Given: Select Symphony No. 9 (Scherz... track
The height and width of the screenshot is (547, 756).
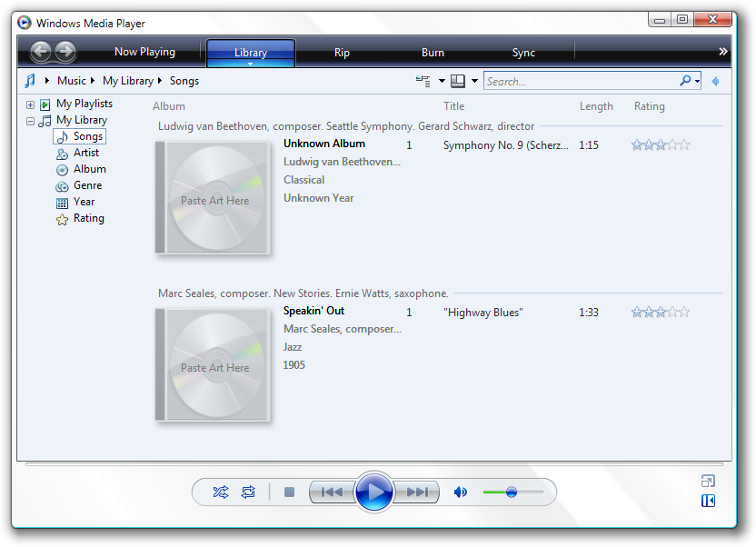Looking at the screenshot, I should tap(506, 145).
